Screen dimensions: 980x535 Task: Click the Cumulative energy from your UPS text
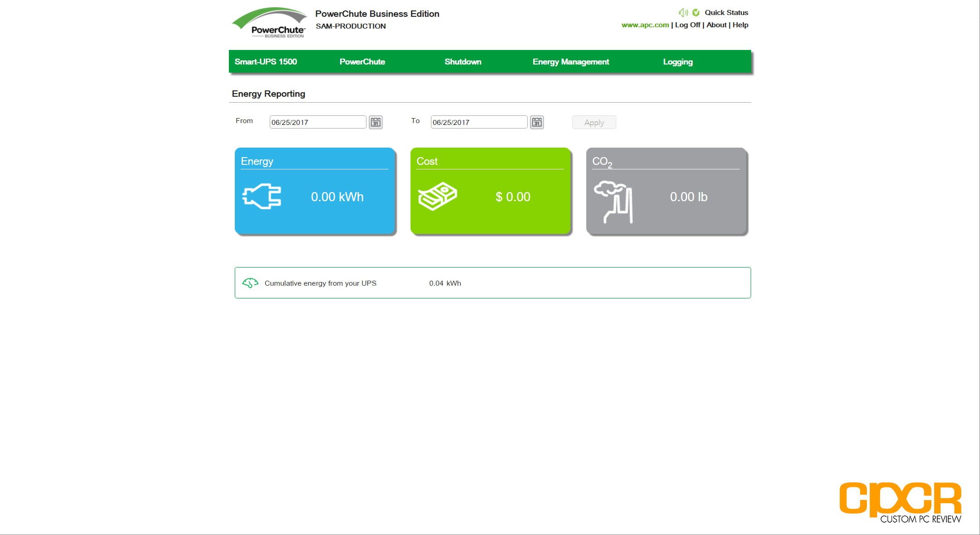point(320,283)
